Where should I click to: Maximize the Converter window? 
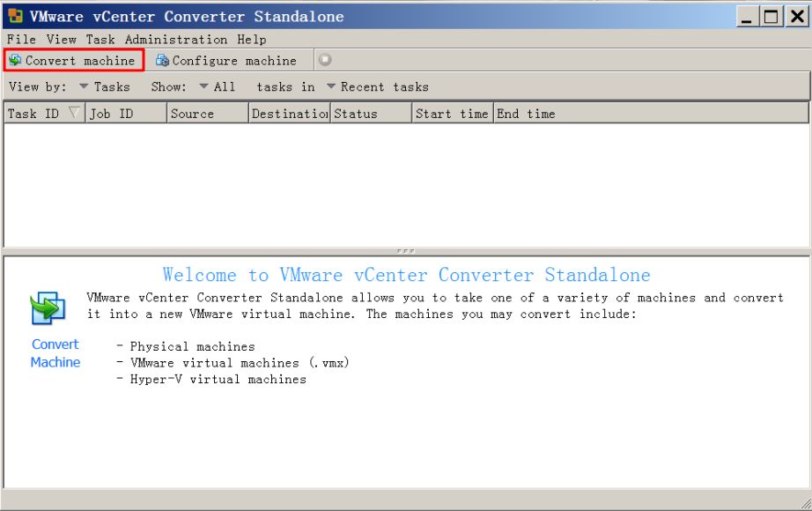click(x=771, y=17)
